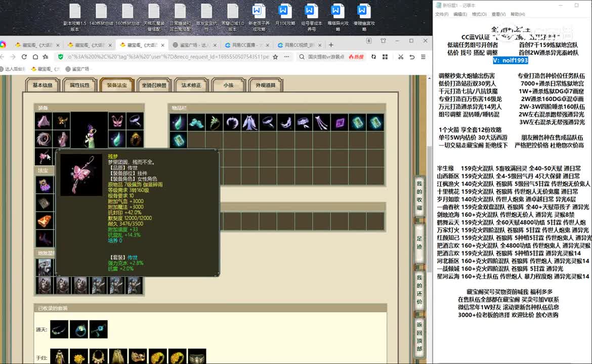Screen dimensions: 592x364
Task: Click the white tassel item in inventory
Action: (x=322, y=122)
